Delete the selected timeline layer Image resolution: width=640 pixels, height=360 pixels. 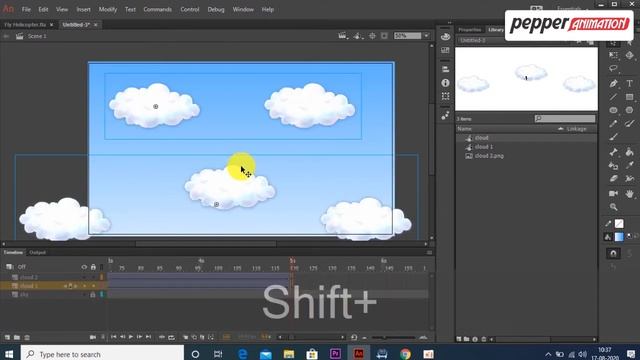[x=27, y=337]
